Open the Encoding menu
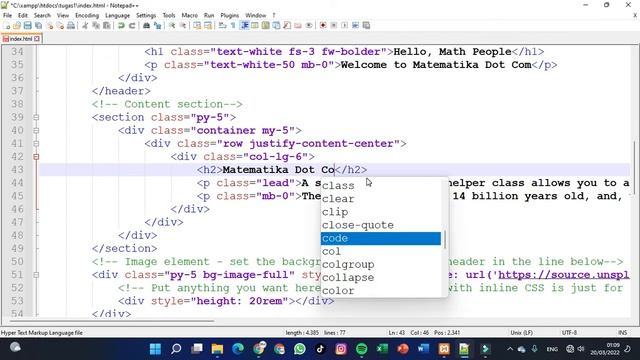The height and width of the screenshot is (360, 640). tap(87, 16)
